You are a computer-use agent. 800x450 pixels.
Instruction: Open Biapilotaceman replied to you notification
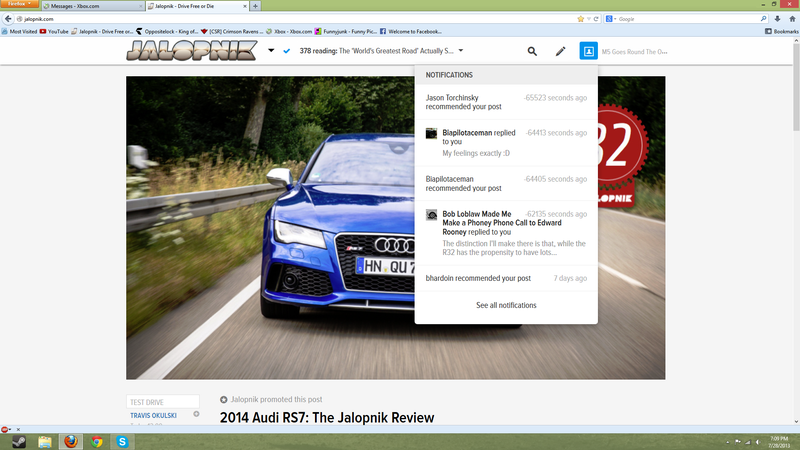[506, 143]
